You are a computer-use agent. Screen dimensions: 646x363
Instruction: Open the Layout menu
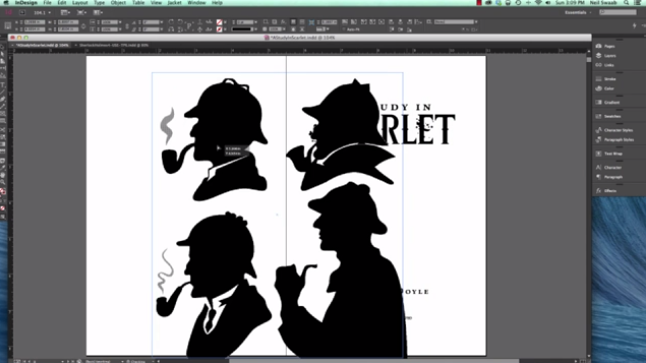click(80, 2)
